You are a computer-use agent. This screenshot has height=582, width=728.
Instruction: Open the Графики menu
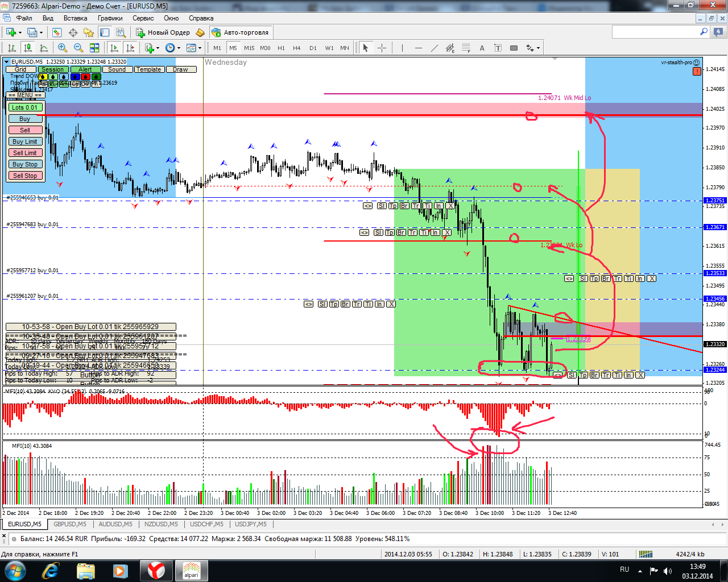(x=110, y=18)
